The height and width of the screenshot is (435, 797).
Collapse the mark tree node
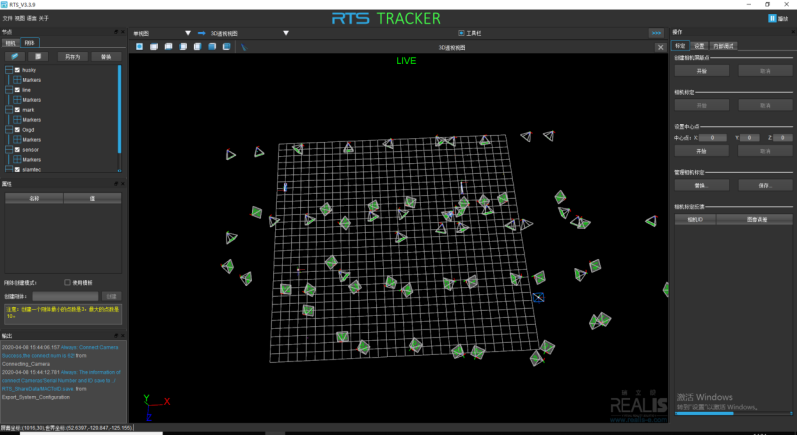[x=9, y=110]
